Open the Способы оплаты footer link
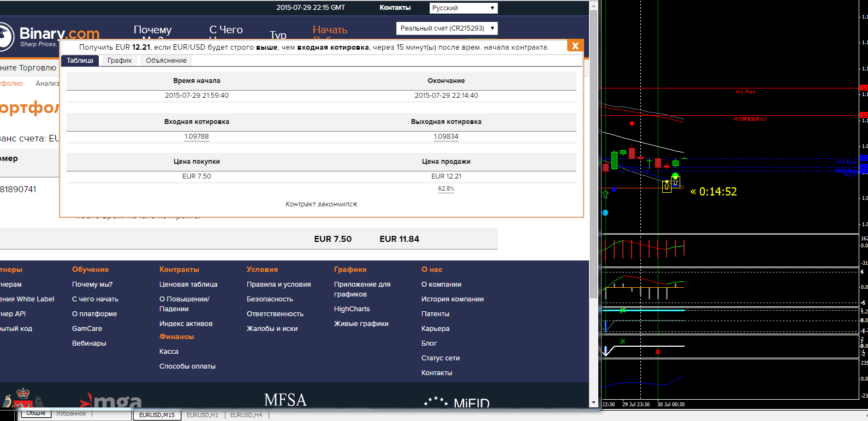868x421 pixels. (187, 366)
